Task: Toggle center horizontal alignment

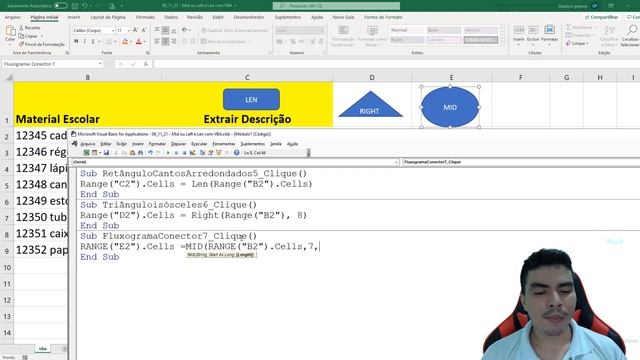Action: tap(165, 41)
